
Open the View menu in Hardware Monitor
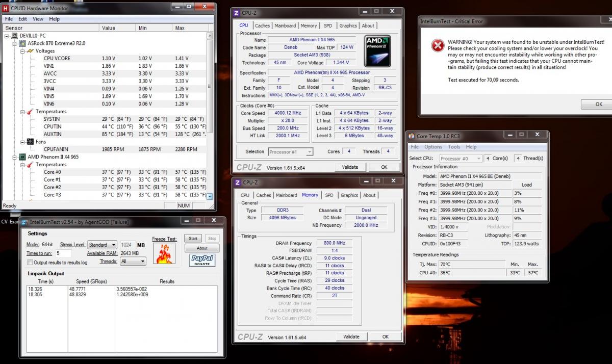pos(38,19)
